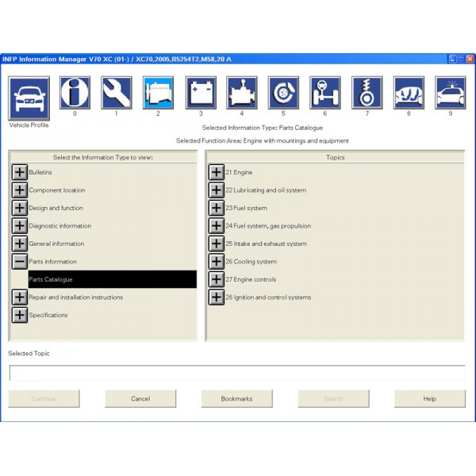This screenshot has height=476, width=476.
Task: Open the Bookmarks button
Action: click(x=236, y=398)
